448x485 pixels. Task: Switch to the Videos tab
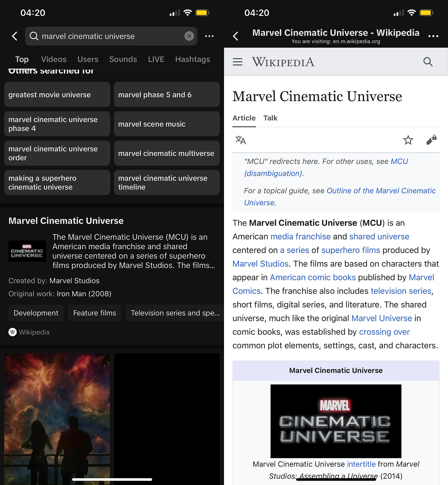(54, 59)
